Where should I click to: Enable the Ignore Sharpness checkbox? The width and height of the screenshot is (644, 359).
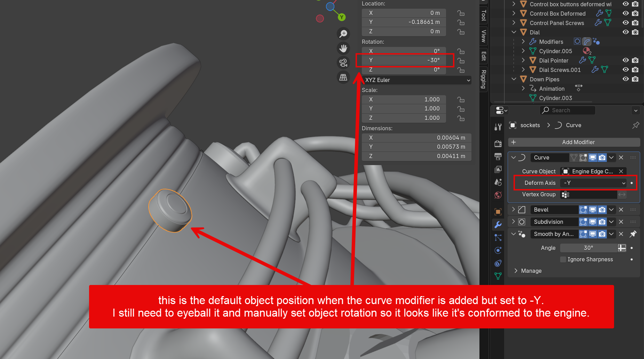click(563, 260)
